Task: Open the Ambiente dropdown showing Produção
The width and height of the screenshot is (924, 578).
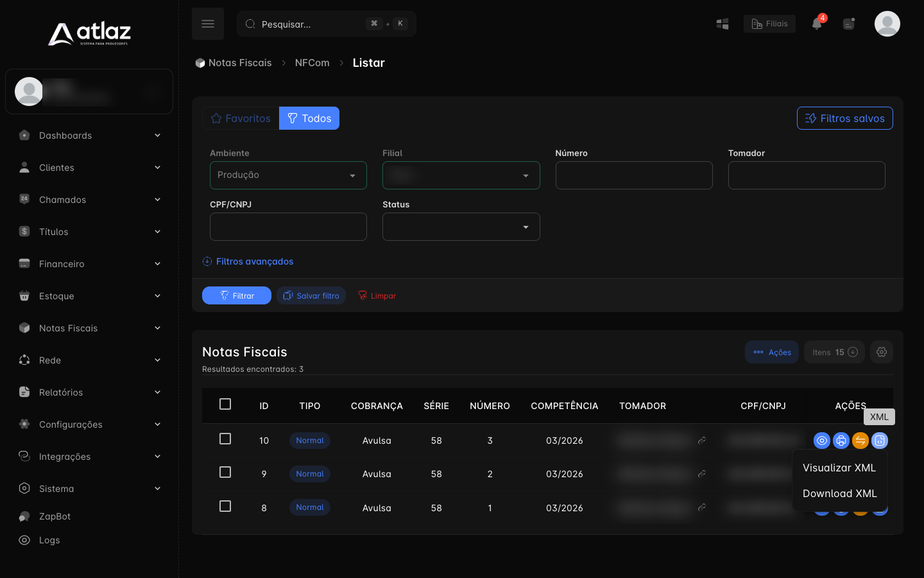Action: tap(288, 175)
